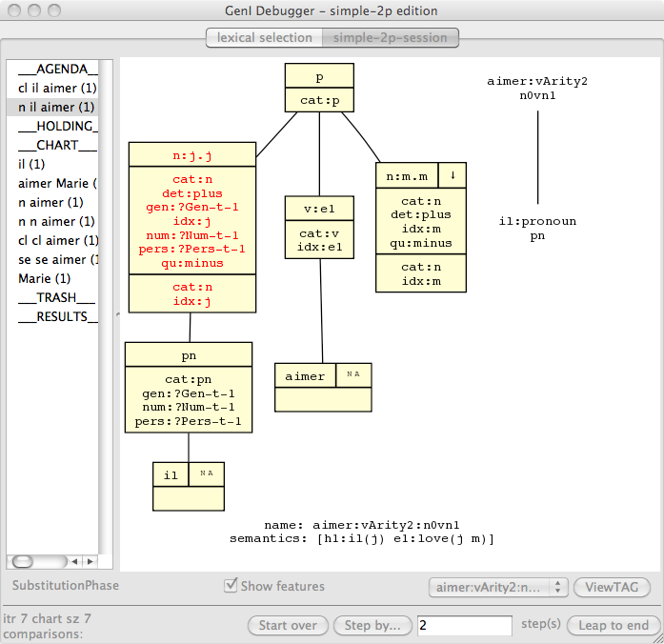Image resolution: width=664 pixels, height=644 pixels.
Task: Select 'cl il aimer (1)' in the list
Action: click(57, 88)
